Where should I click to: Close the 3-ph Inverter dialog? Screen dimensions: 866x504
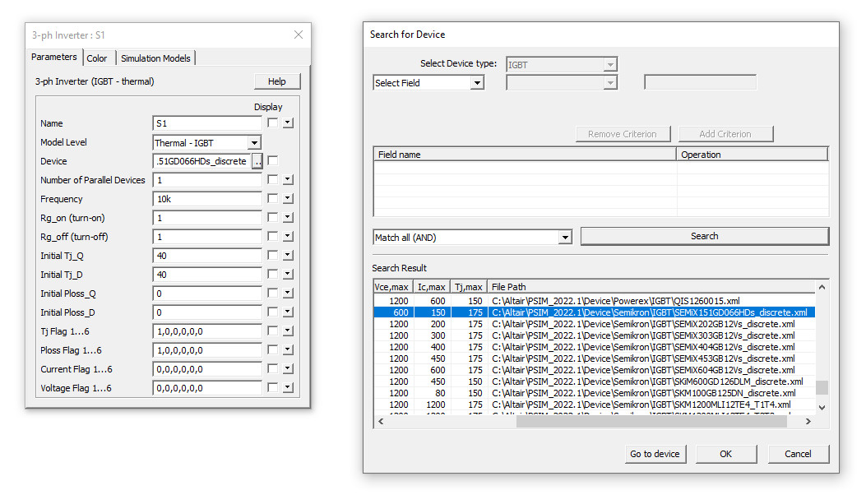coord(299,35)
